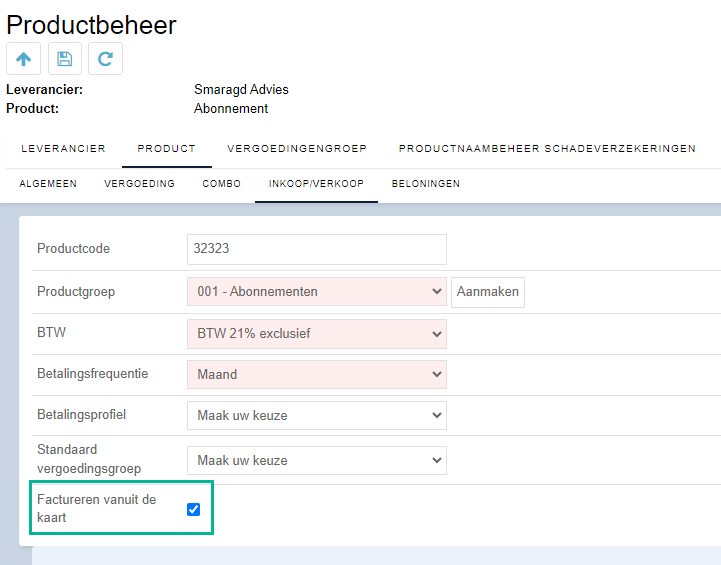Viewport: 721px width, 565px height.
Task: Click the Aanmaken button
Action: [x=488, y=291]
